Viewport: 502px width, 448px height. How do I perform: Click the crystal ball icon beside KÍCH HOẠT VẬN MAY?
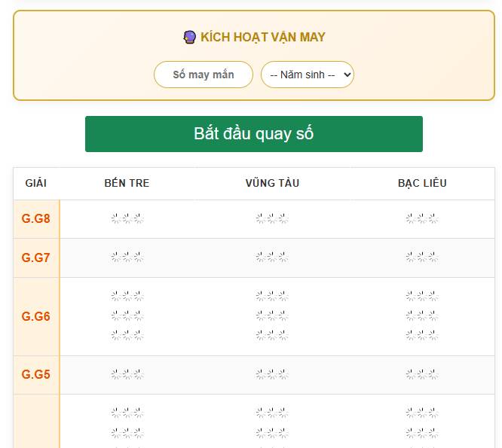point(189,37)
